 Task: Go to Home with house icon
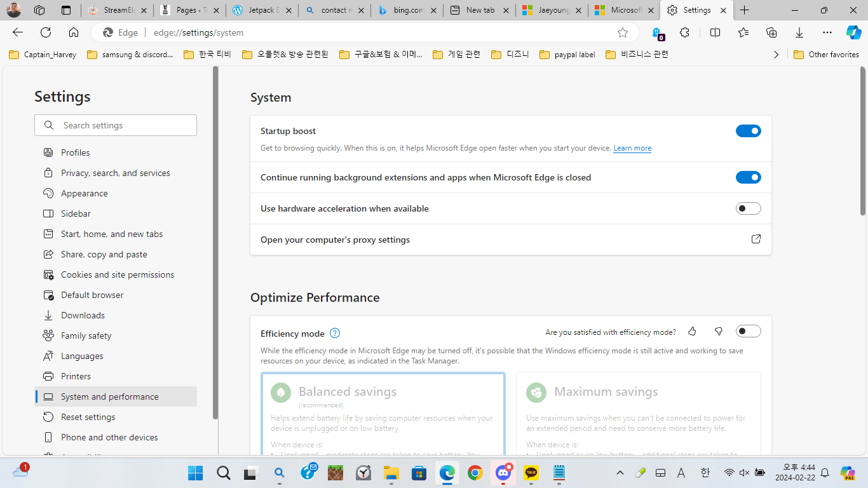[74, 32]
